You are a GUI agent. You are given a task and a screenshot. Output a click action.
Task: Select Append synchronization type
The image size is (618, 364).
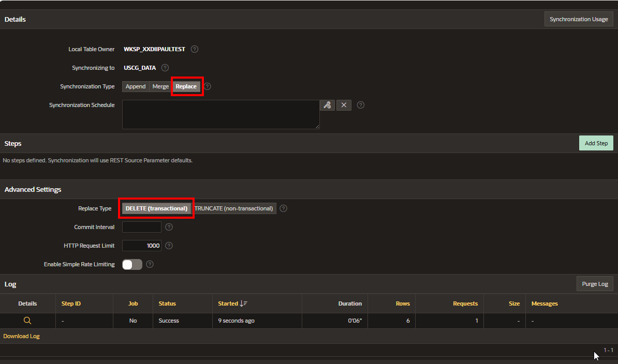click(x=136, y=86)
